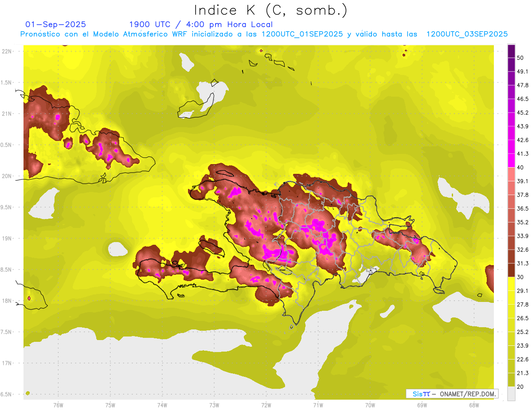The height and width of the screenshot is (411, 532).
Task: Select the dark brown band between 30 and 31.3
Action: (511, 270)
